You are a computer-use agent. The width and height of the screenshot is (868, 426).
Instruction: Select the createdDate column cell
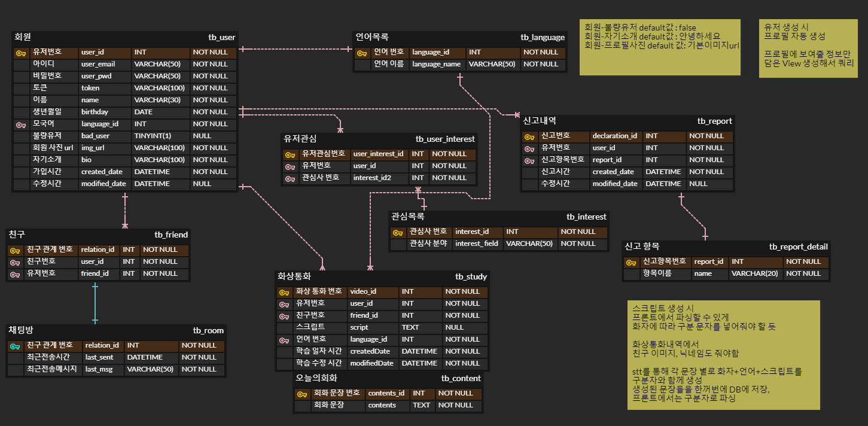[373, 352]
